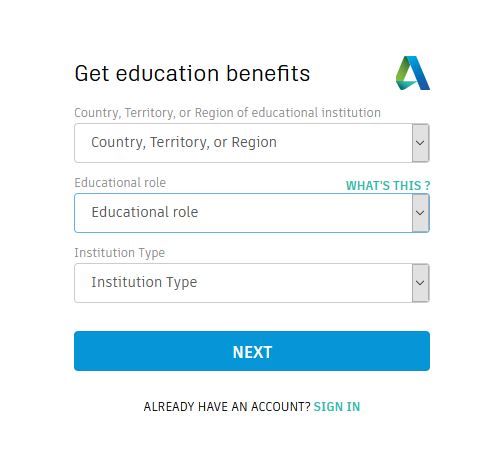Click the chevron arrow on Country dropdown
501x457 pixels.
(420, 143)
